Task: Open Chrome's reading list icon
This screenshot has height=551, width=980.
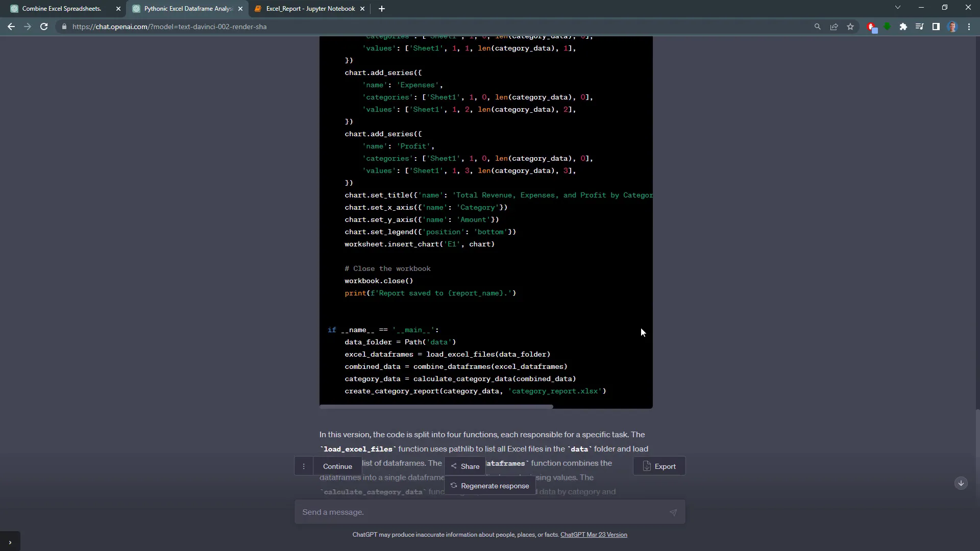Action: [919, 27]
